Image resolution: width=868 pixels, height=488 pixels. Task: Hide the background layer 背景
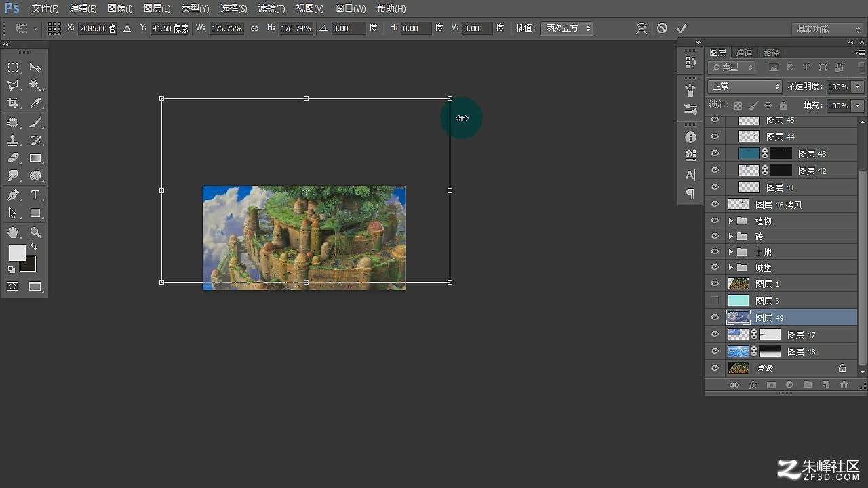[x=714, y=368]
